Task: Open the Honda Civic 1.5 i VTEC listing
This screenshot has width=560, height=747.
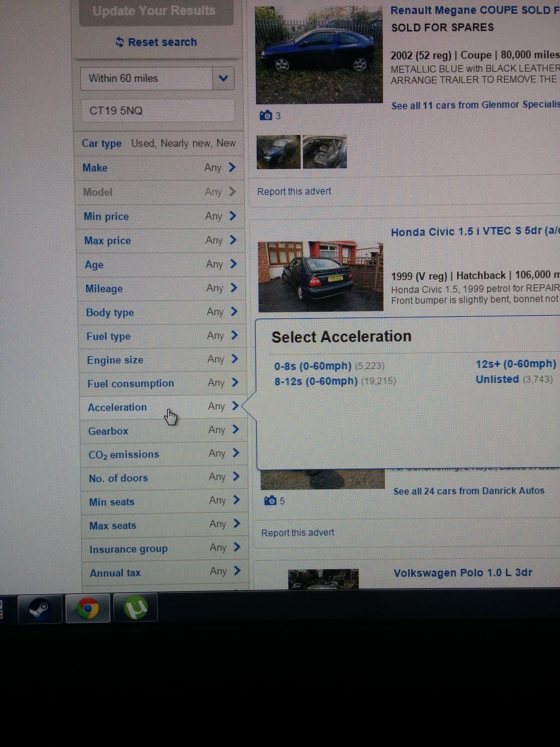Action: tap(475, 232)
